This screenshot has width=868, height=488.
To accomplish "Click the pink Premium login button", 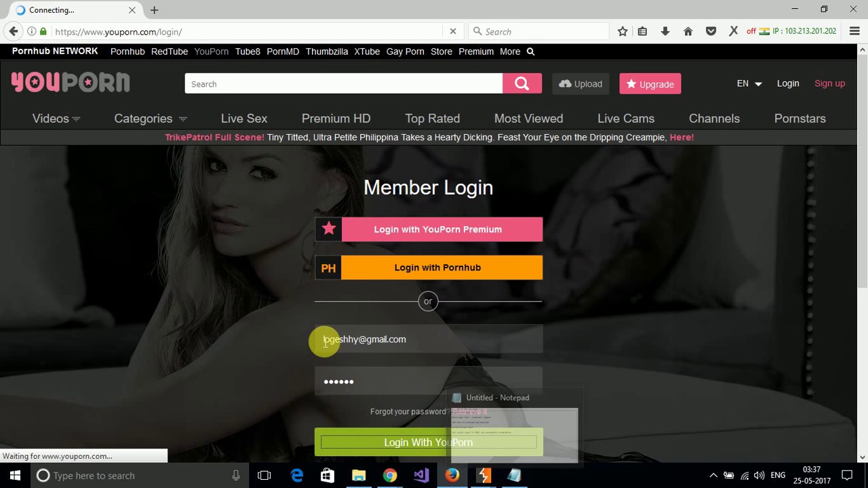I will [x=429, y=229].
